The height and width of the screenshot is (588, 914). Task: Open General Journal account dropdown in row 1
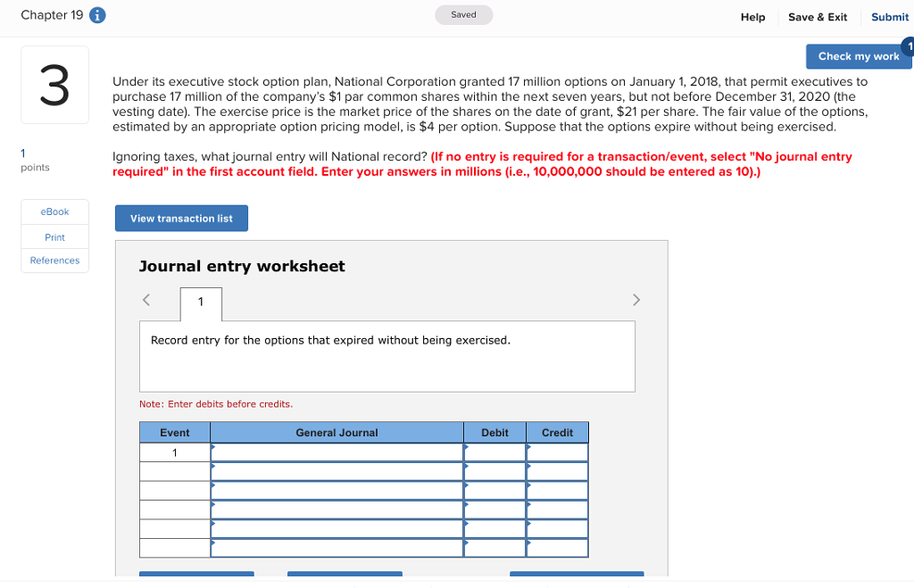click(x=337, y=452)
